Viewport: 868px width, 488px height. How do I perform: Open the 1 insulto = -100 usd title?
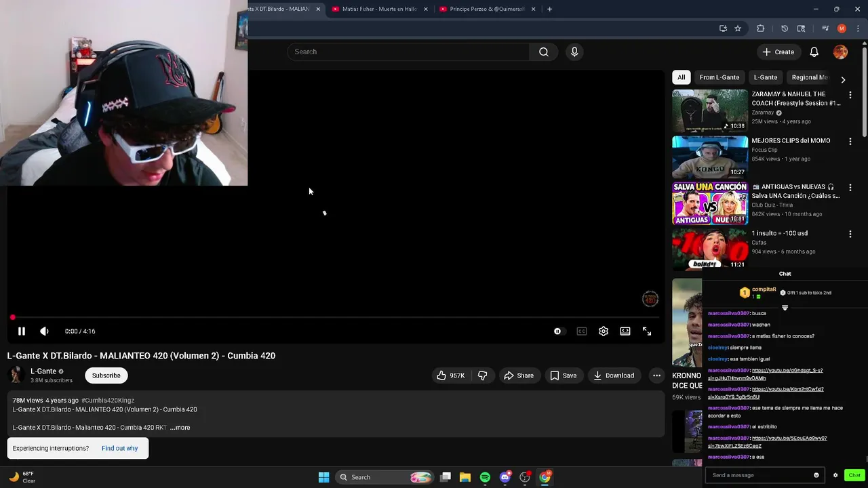coord(779,233)
